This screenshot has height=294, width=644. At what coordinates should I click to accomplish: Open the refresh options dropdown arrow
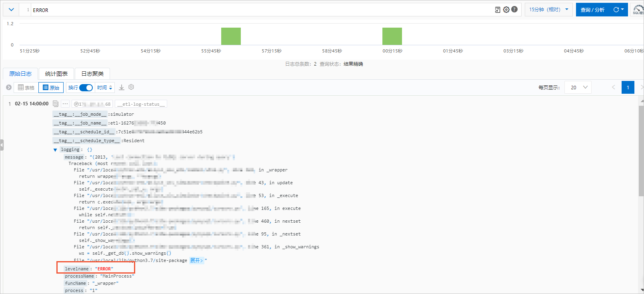(622, 10)
